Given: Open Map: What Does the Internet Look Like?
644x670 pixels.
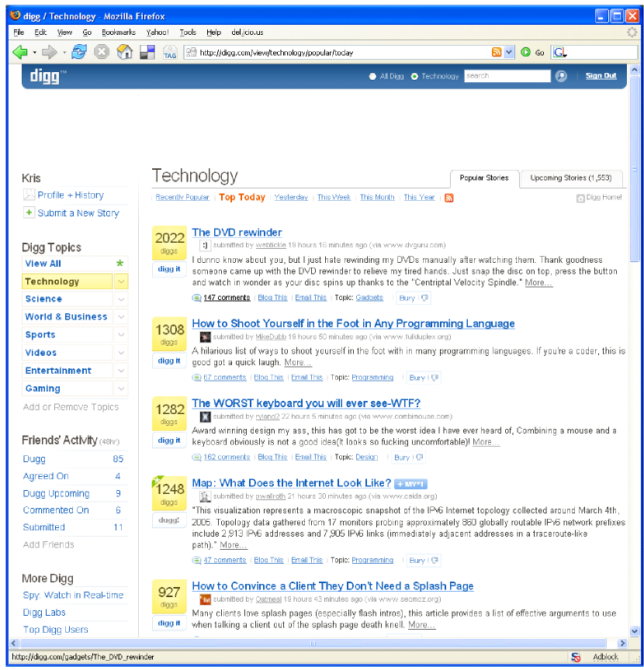Looking at the screenshot, I should coord(291,483).
